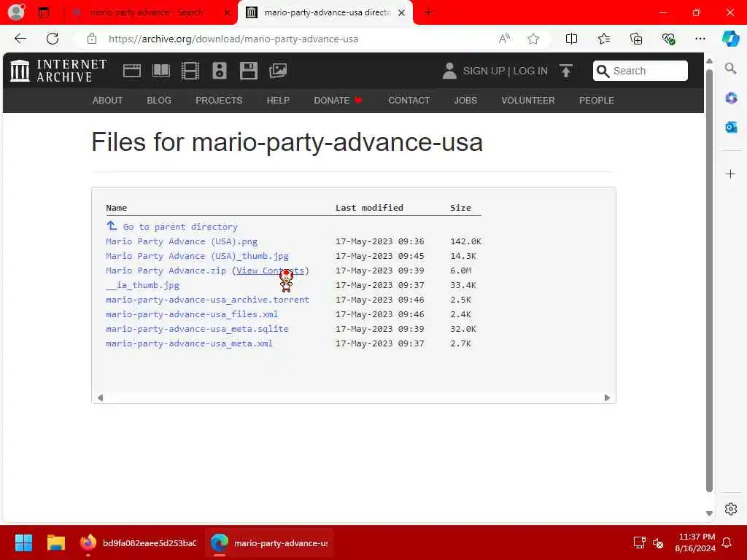Open the PROJECTS menu item
747x560 pixels.
point(219,101)
